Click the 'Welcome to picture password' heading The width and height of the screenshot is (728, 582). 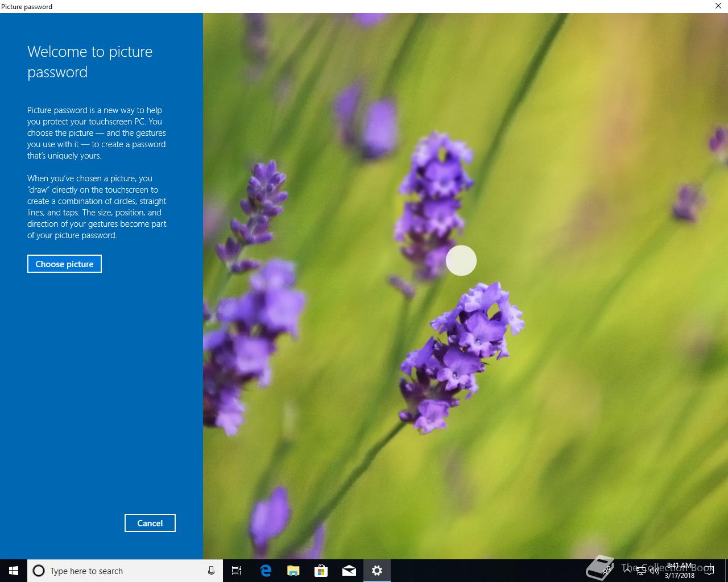pyautogui.click(x=90, y=62)
